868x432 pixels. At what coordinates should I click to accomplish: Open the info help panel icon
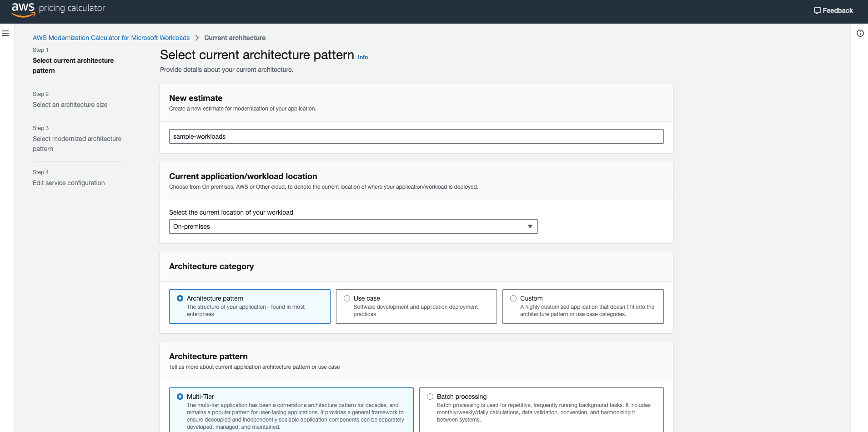point(860,33)
